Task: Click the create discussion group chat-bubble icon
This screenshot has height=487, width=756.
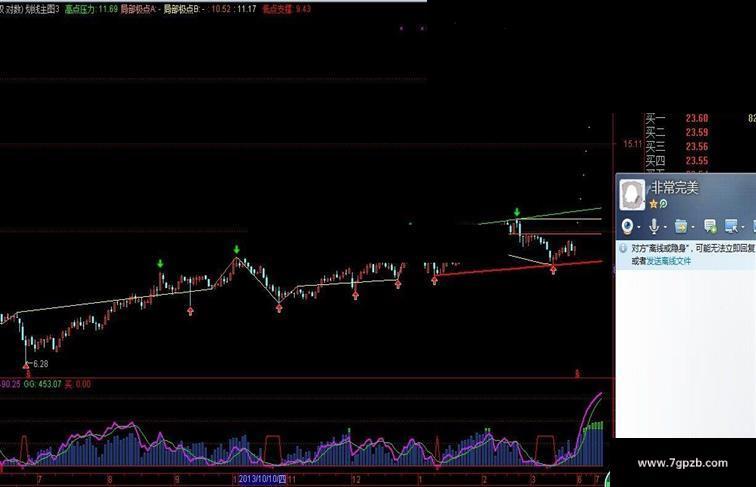Action: pyautogui.click(x=710, y=226)
